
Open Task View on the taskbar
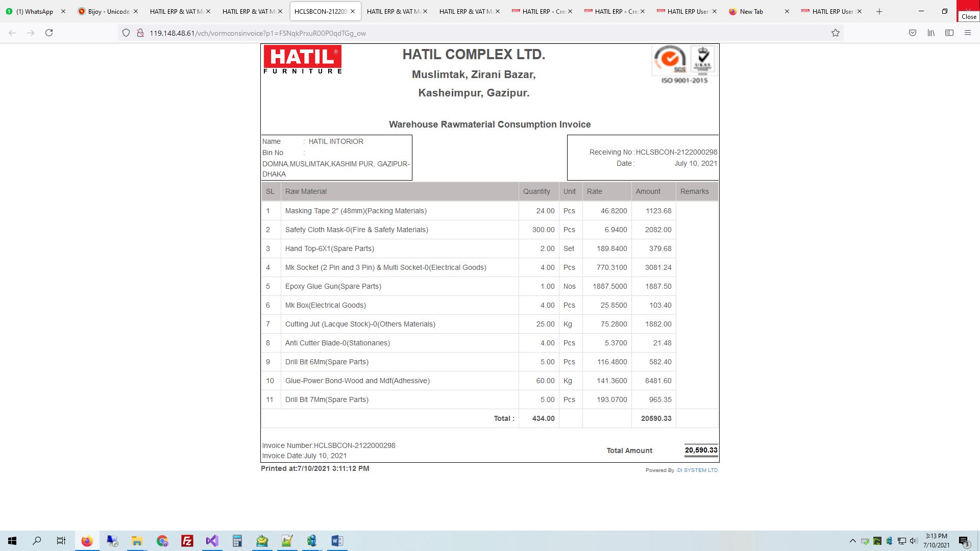pyautogui.click(x=61, y=541)
